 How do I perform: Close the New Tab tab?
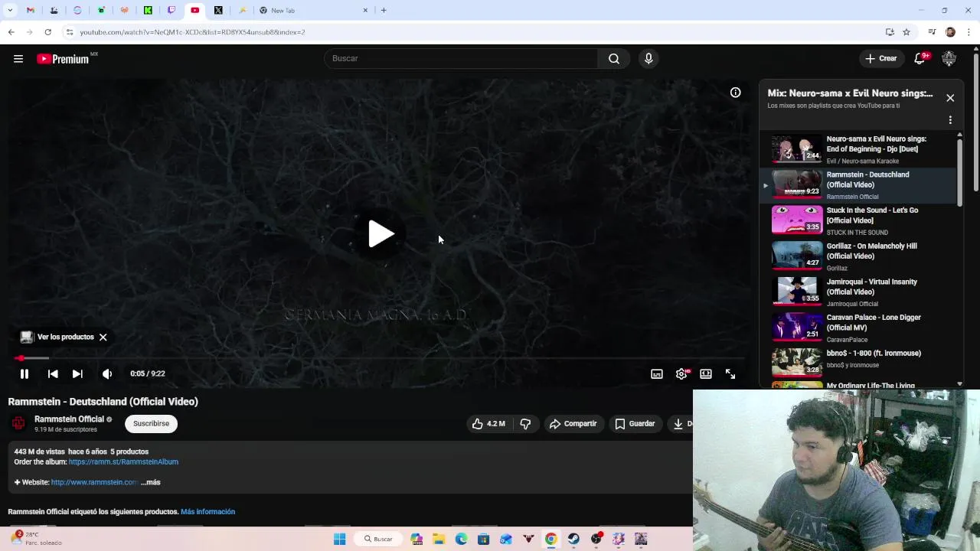tap(365, 10)
